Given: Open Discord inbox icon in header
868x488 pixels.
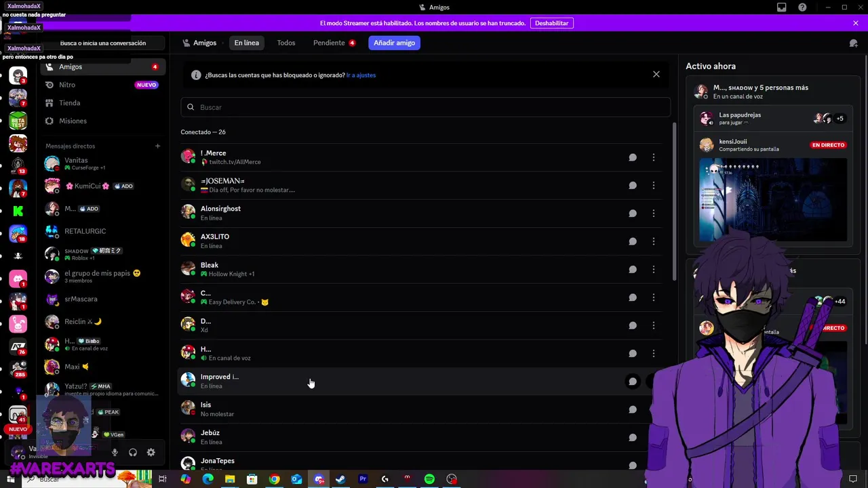Looking at the screenshot, I should pos(782,7).
